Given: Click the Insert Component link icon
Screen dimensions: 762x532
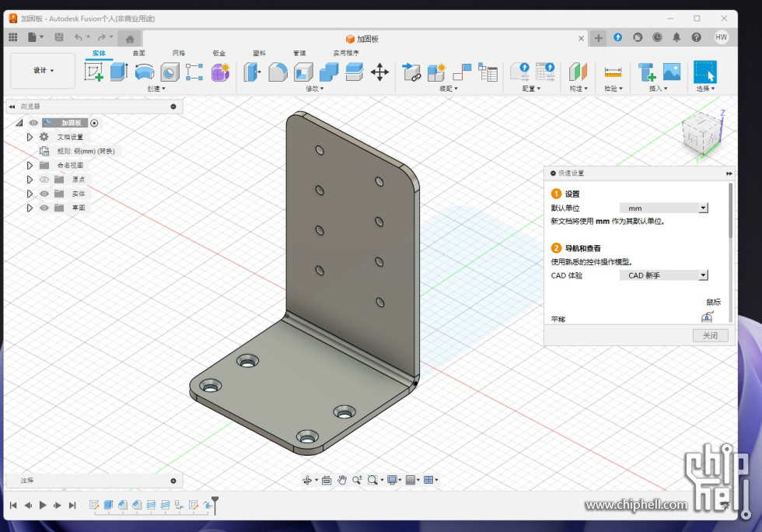Looking at the screenshot, I should pyautogui.click(x=411, y=72).
